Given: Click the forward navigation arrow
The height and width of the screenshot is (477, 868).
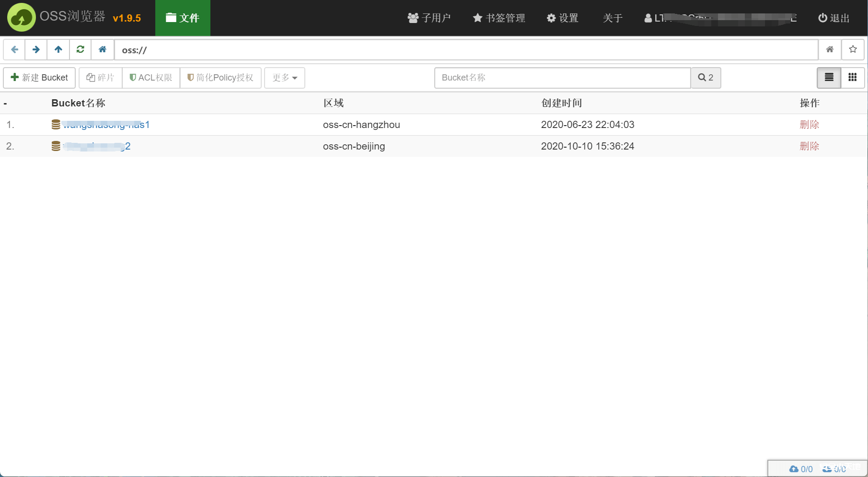Looking at the screenshot, I should click(36, 49).
